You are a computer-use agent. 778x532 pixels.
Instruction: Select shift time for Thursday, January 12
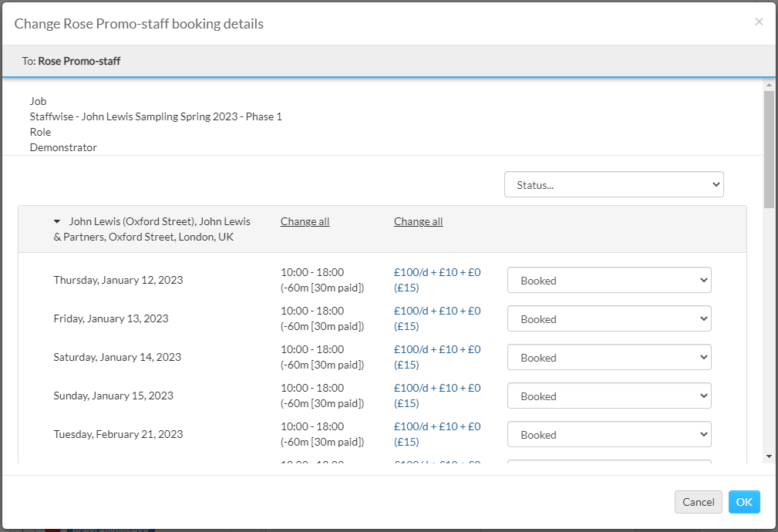click(322, 280)
